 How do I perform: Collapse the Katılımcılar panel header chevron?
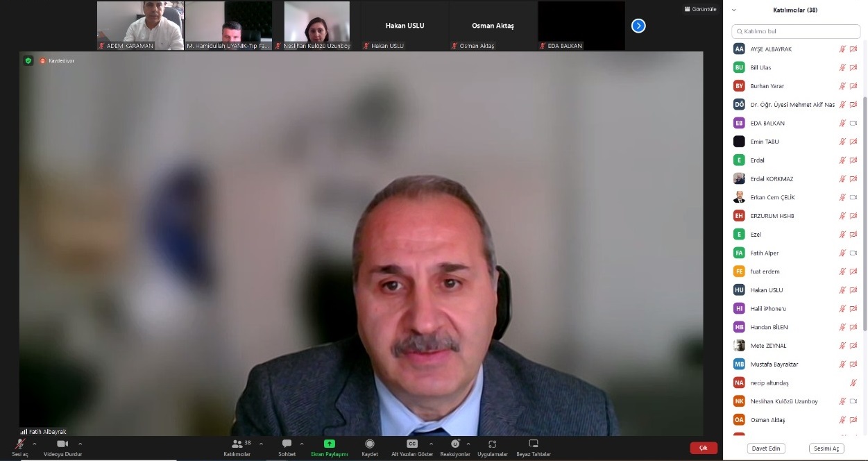pyautogui.click(x=734, y=10)
